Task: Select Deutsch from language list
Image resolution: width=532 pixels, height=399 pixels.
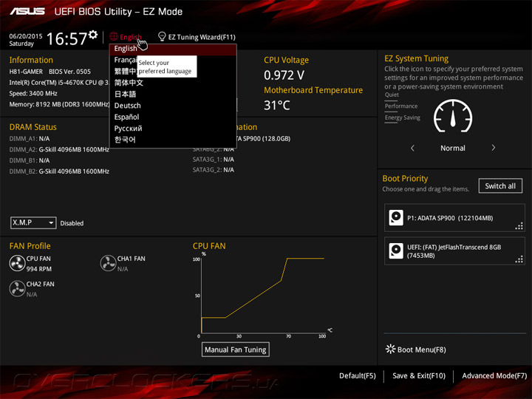Action: click(173, 106)
